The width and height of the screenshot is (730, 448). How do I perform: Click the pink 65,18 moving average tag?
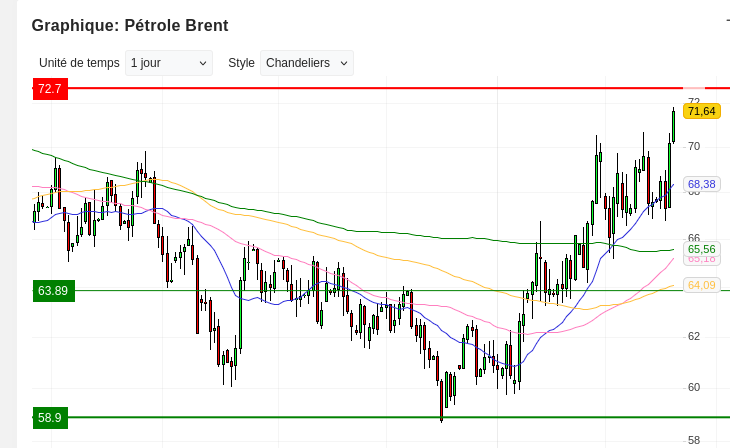point(702,260)
